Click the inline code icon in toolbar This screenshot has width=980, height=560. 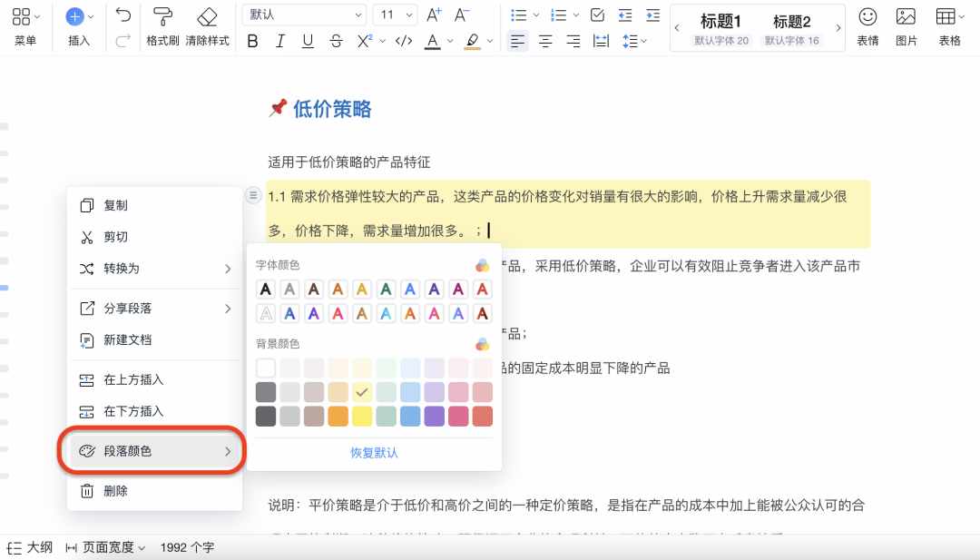404,41
